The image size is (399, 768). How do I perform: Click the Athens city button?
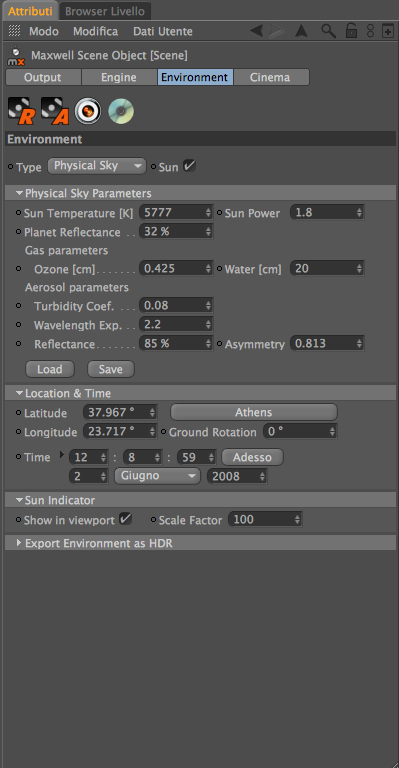[254, 412]
